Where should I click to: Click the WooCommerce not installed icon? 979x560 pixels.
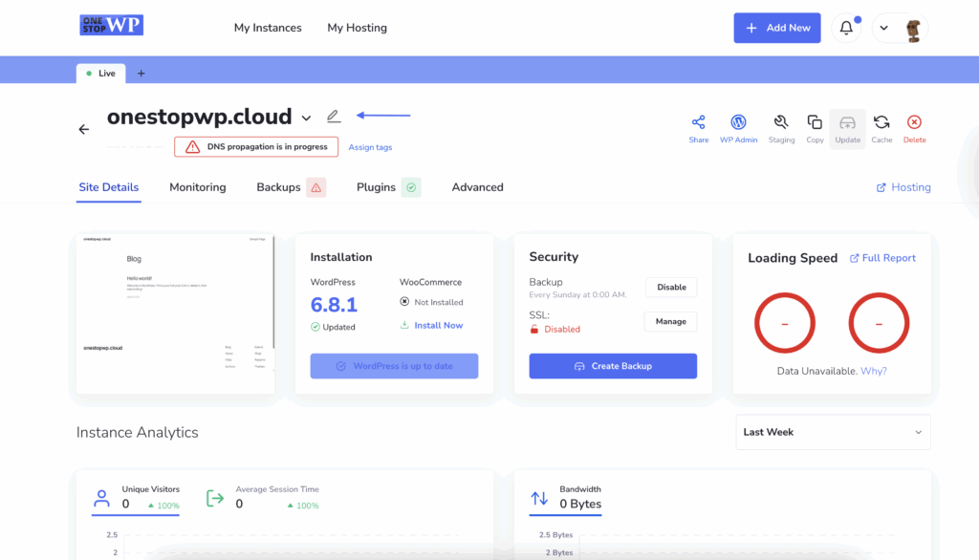click(x=404, y=302)
